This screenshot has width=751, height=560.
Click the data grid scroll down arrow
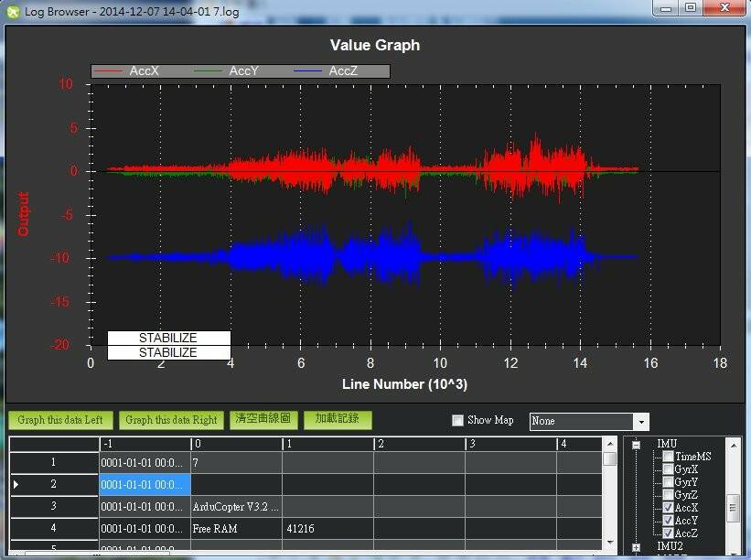[610, 543]
